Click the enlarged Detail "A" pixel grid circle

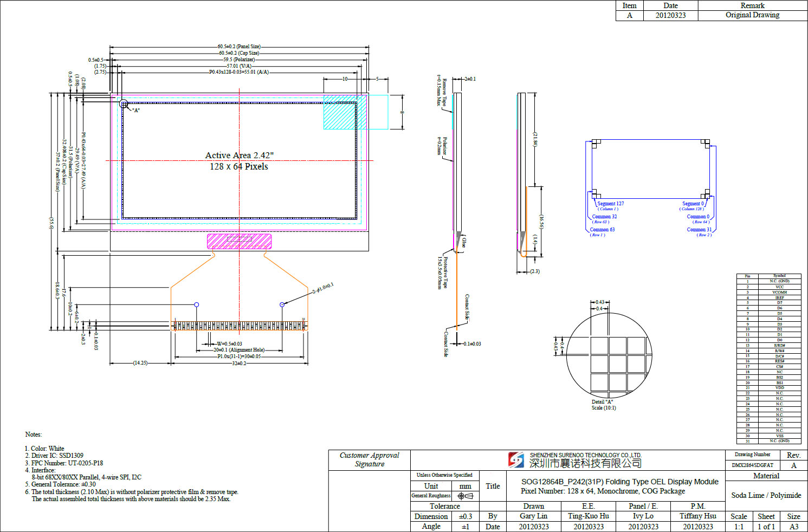609,355
